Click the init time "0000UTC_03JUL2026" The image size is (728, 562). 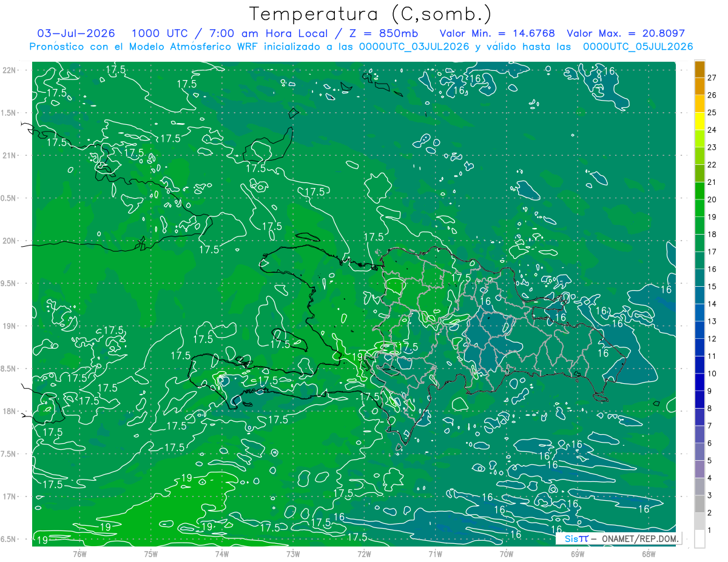click(x=414, y=47)
